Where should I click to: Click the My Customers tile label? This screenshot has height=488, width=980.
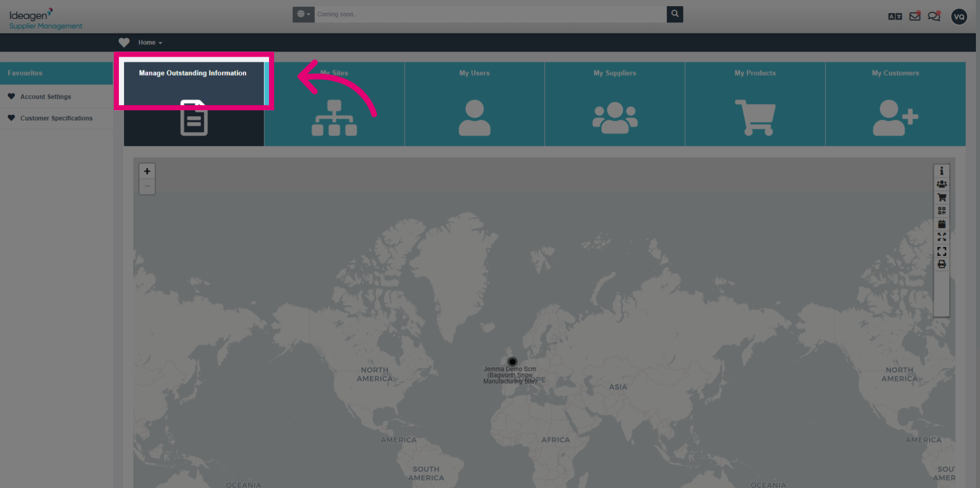point(895,73)
